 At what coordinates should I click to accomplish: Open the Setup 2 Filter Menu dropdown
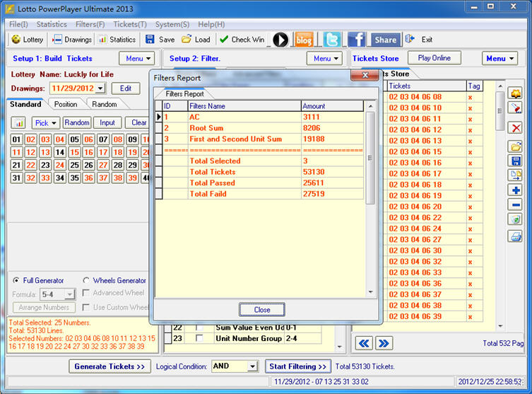[325, 59]
